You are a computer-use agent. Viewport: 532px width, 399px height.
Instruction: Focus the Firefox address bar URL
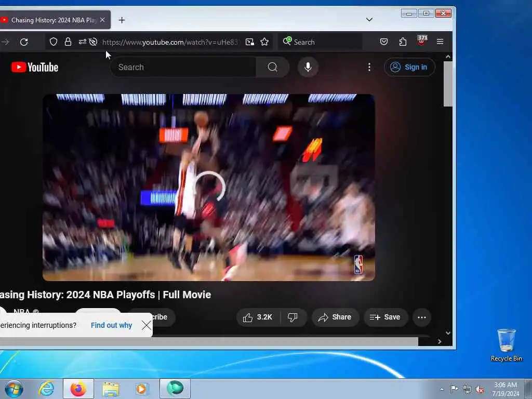[170, 42]
